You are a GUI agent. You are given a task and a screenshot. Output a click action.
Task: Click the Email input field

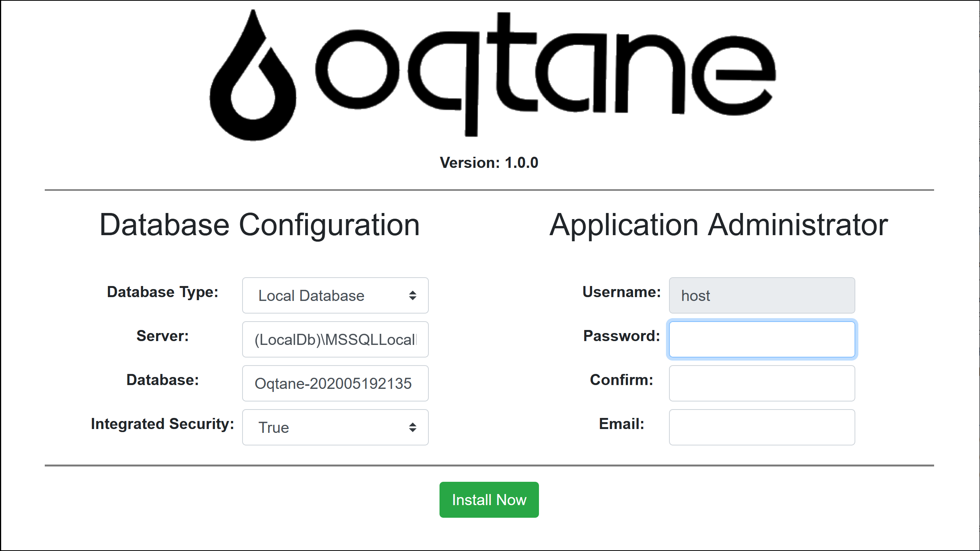pyautogui.click(x=762, y=427)
